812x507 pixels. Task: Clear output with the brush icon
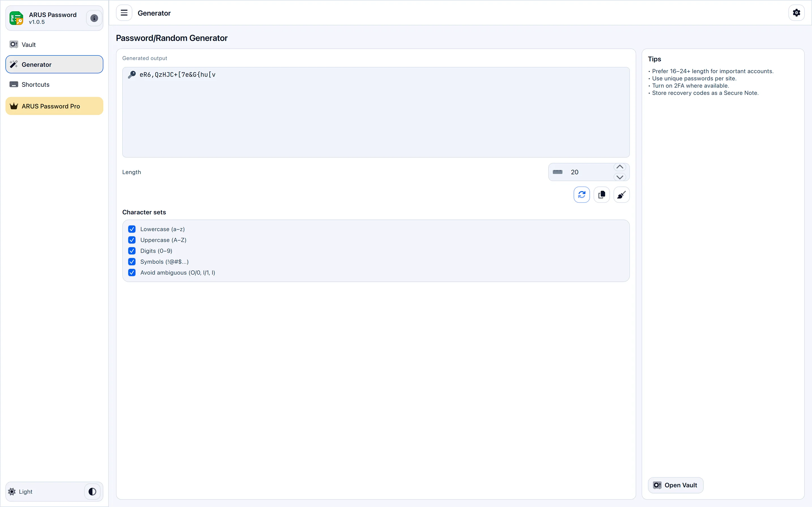point(621,194)
